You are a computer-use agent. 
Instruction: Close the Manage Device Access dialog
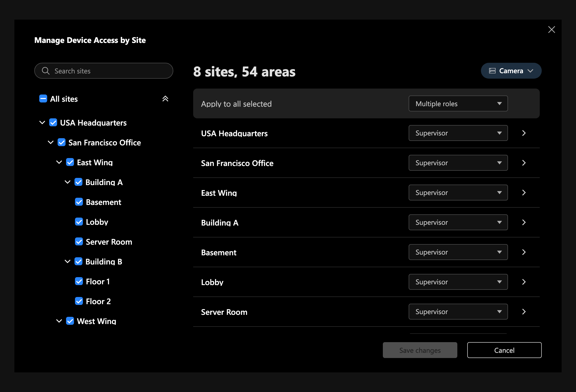click(x=551, y=30)
